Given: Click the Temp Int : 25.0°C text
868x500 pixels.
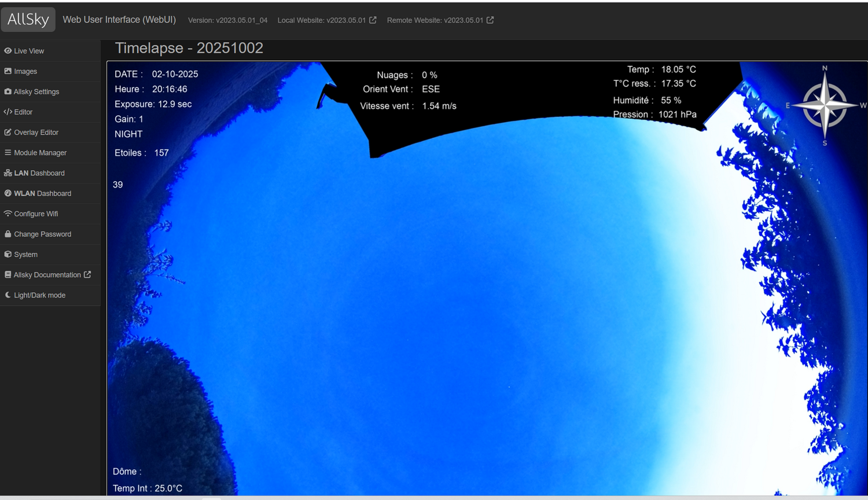Looking at the screenshot, I should [148, 488].
